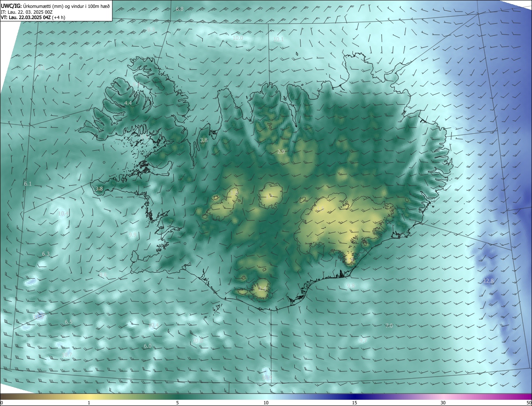Screen dimensions: 532x406
Task: Click the colorbar tick label 15
Action: (355, 403)
